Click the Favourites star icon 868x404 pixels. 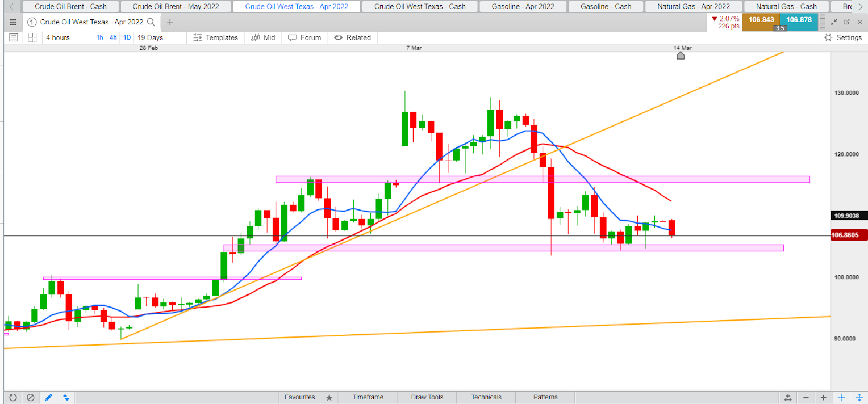click(328, 397)
